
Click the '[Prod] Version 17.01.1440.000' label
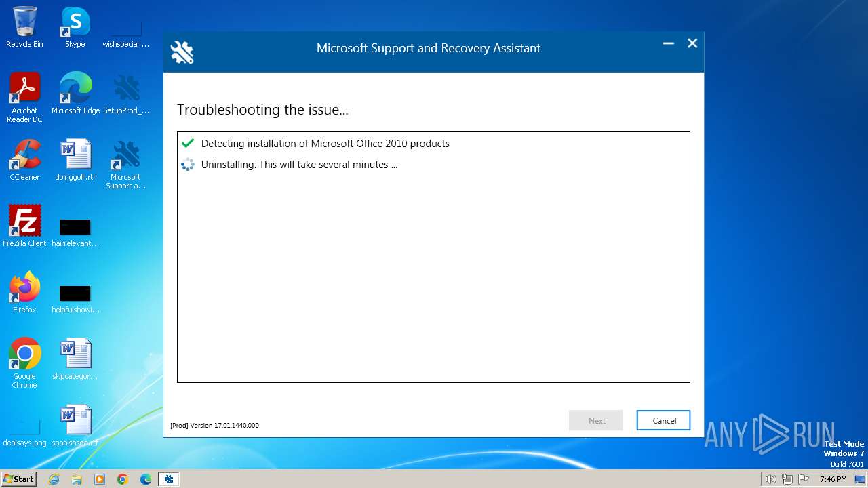tap(214, 425)
